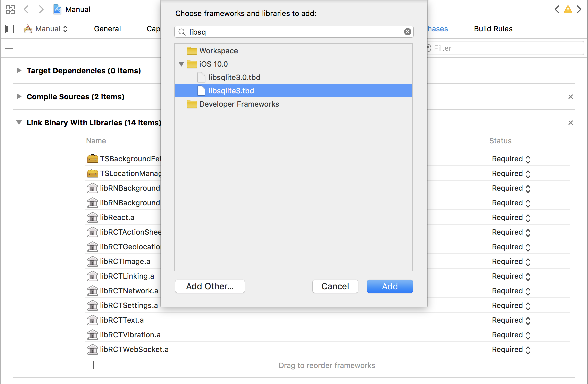588x384 pixels.
Task: Change Required status for libRCTSettings.a
Action: [x=511, y=306]
